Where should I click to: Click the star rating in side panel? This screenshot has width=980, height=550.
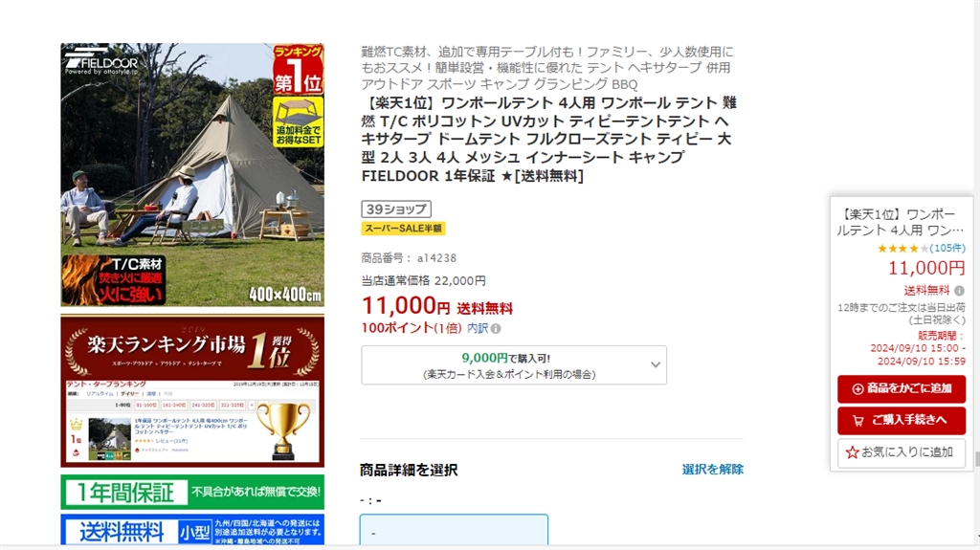click(902, 248)
